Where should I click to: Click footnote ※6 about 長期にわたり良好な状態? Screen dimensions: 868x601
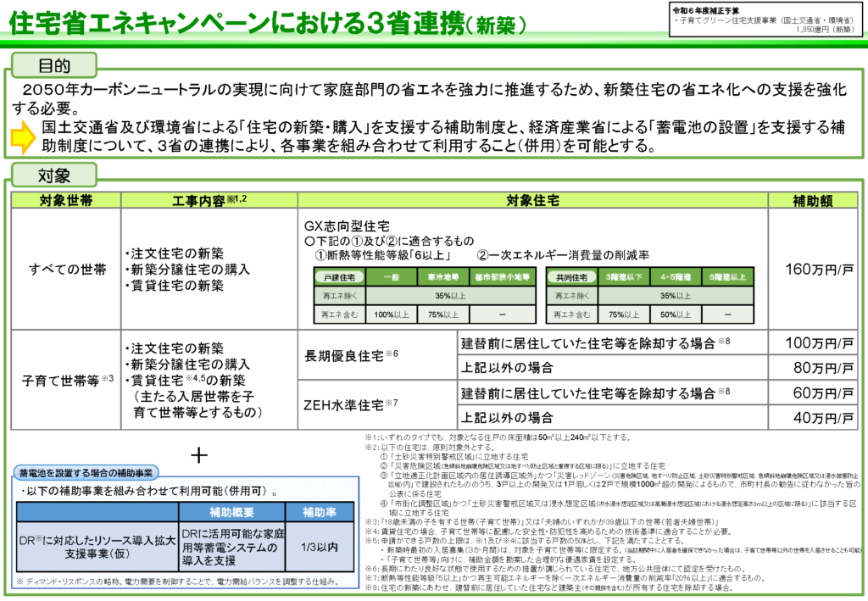click(x=554, y=569)
